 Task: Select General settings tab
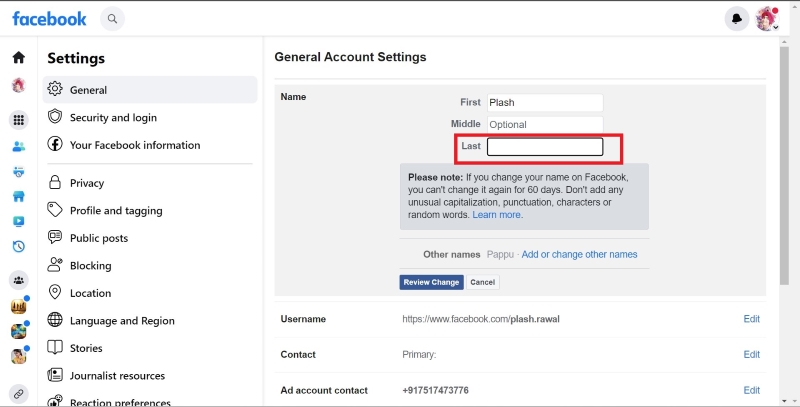tap(150, 90)
